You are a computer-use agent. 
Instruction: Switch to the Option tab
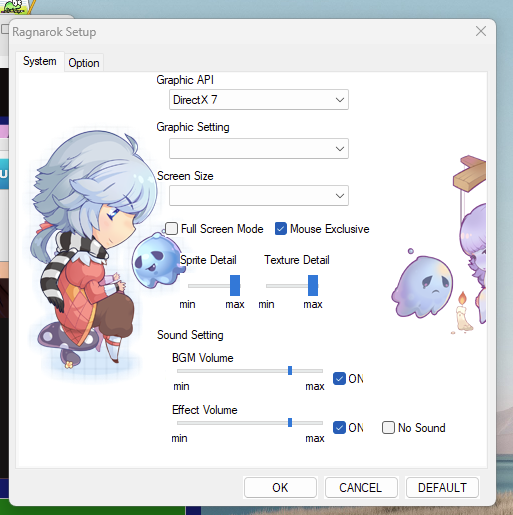84,63
